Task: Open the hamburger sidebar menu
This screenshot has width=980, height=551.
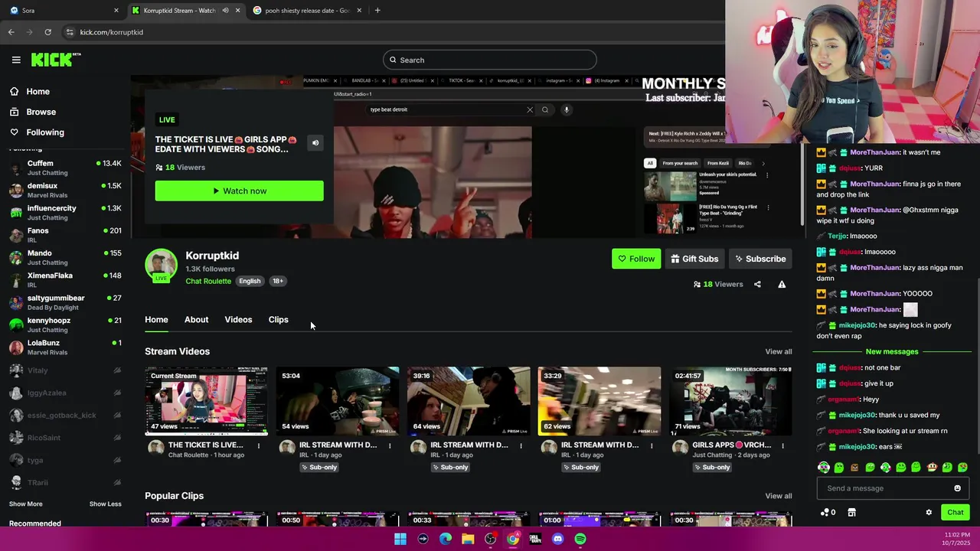Action: pyautogui.click(x=16, y=60)
